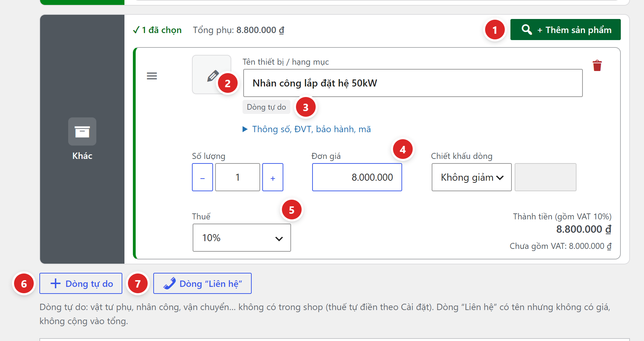Click the 1 đã chọn status text
The image size is (644, 341).
pyautogui.click(x=157, y=30)
